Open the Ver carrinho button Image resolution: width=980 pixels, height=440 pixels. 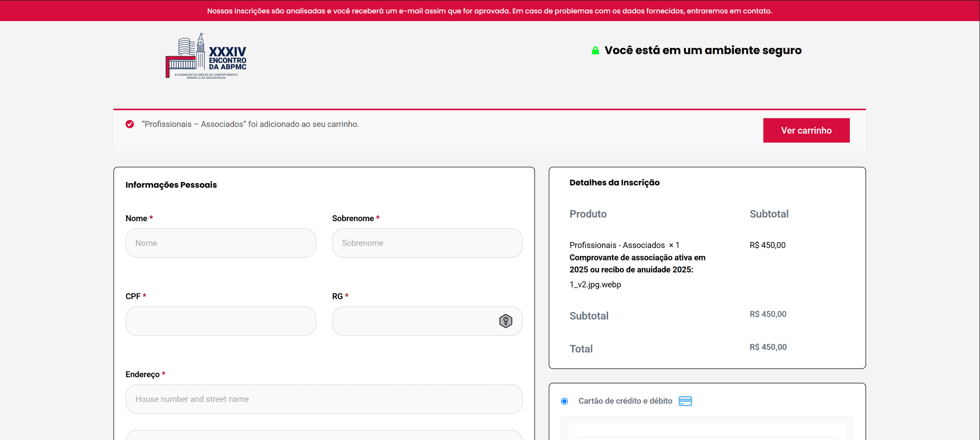point(806,130)
